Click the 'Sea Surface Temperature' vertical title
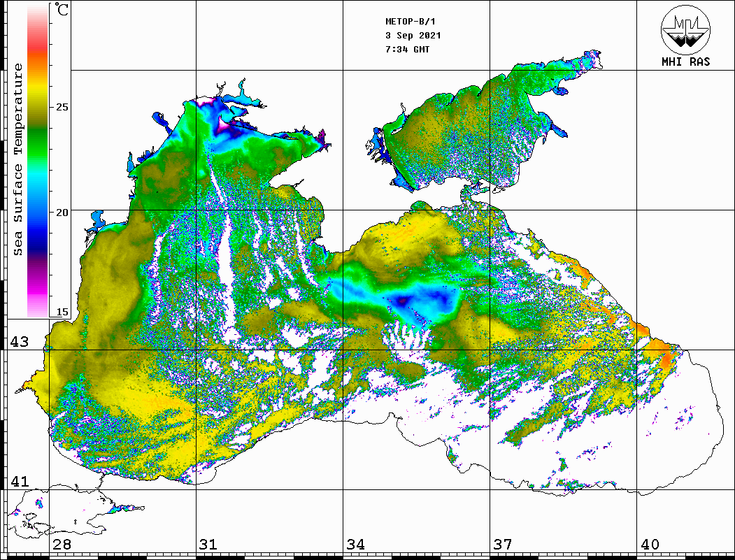The width and height of the screenshot is (735, 560). [17, 160]
